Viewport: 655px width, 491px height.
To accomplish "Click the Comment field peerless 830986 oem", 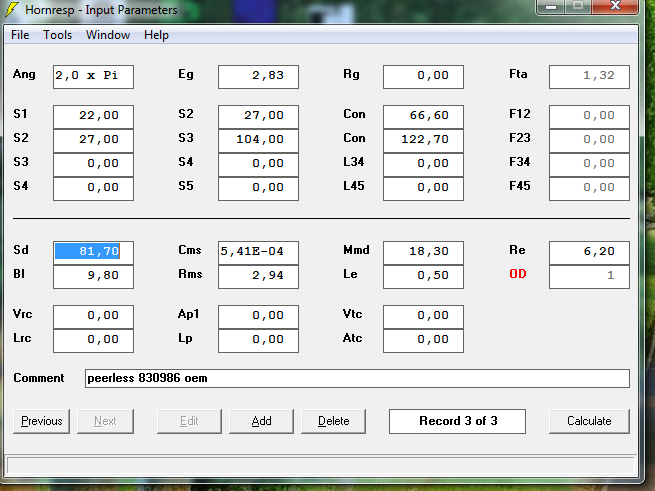I will [357, 378].
